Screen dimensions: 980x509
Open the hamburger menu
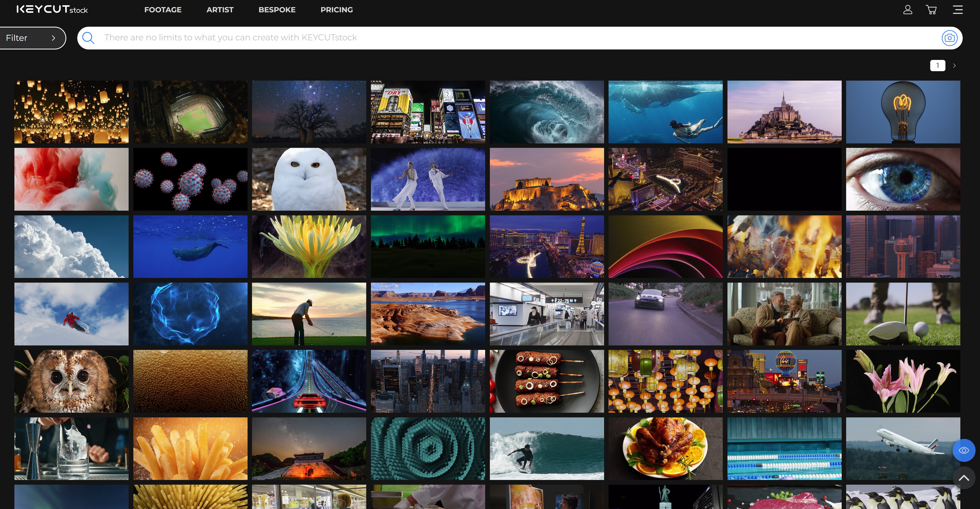tap(957, 9)
